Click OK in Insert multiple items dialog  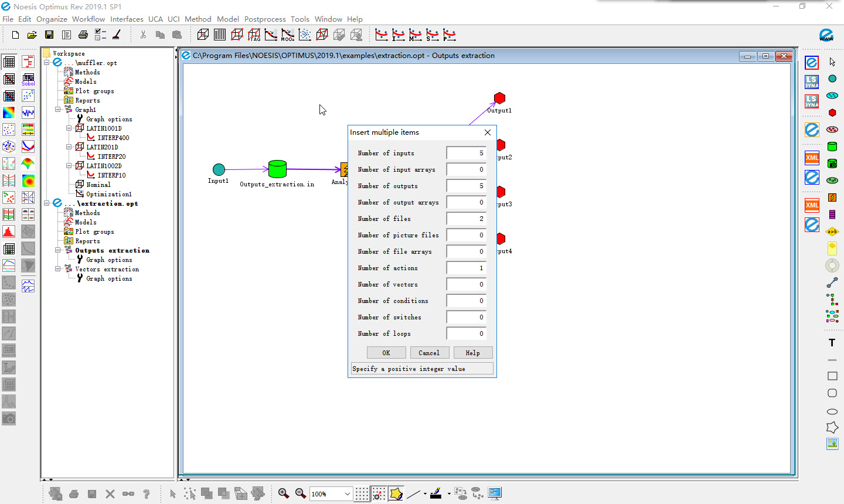coord(386,353)
